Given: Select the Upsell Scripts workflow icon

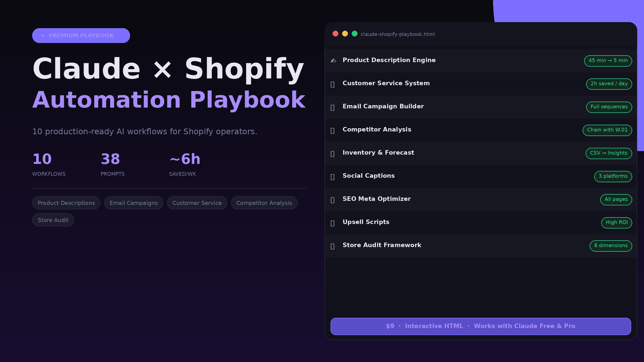Looking at the screenshot, I should [332, 223].
